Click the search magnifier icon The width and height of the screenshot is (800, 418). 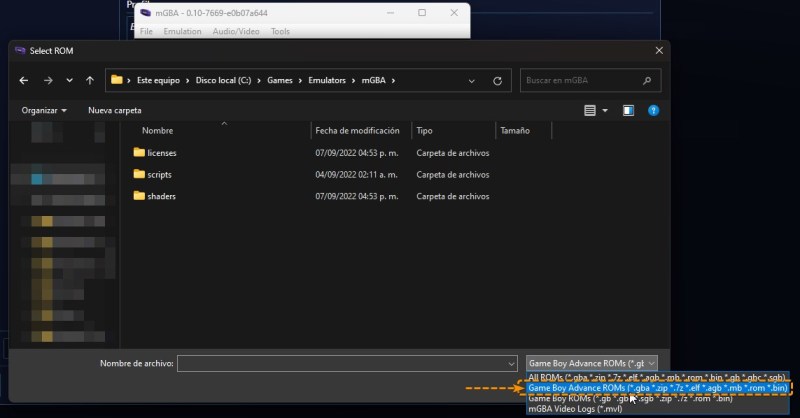coord(647,81)
